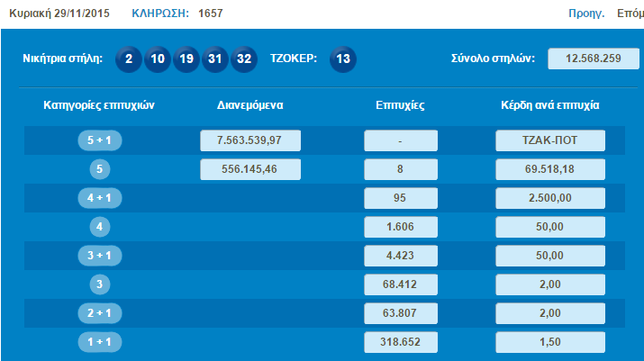The height and width of the screenshot is (361, 644).
Task: Click the ΤΖΑΚ-ΠΟΤ winnings cell
Action: (x=550, y=140)
